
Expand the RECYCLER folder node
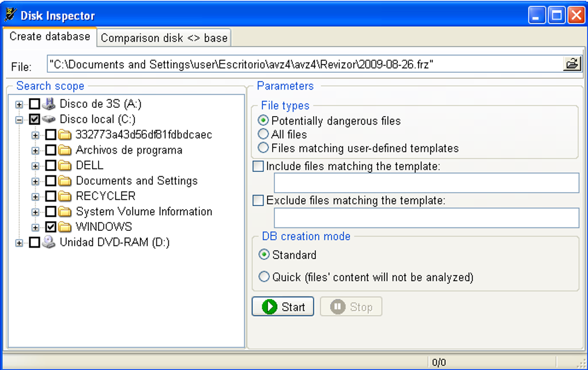tap(35, 197)
